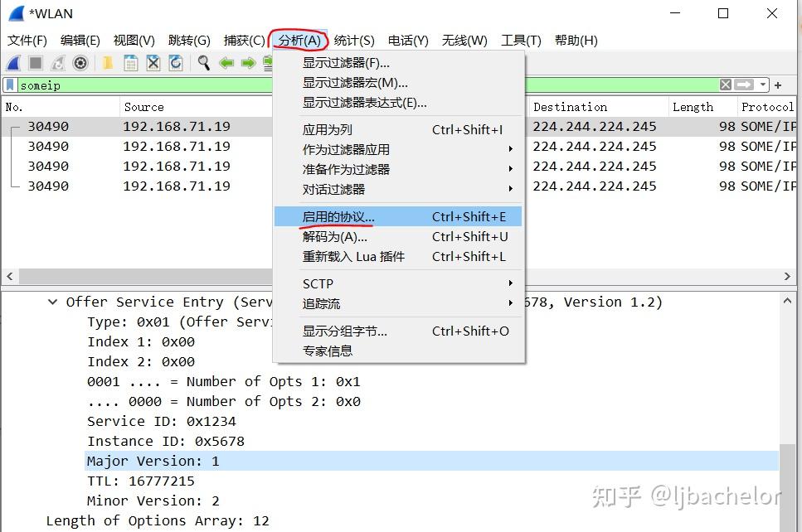
Task: Click inside the someip filter input field
Action: click(124, 84)
